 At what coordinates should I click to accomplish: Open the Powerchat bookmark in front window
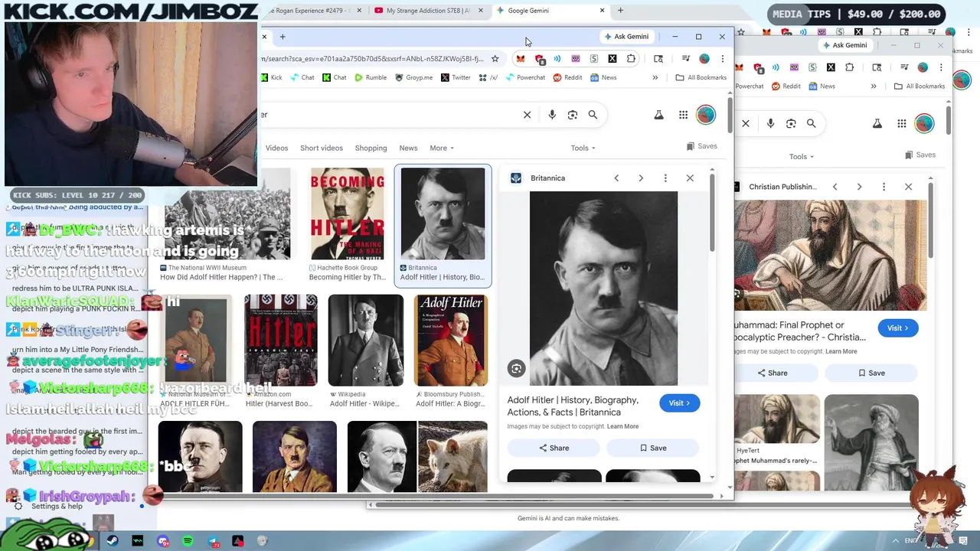pos(525,77)
